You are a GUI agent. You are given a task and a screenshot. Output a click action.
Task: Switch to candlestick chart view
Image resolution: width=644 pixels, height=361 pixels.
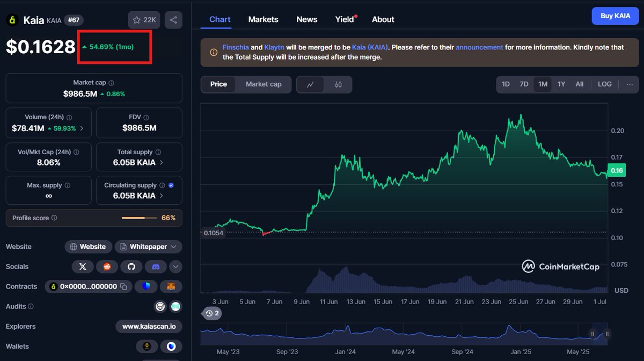click(x=338, y=84)
